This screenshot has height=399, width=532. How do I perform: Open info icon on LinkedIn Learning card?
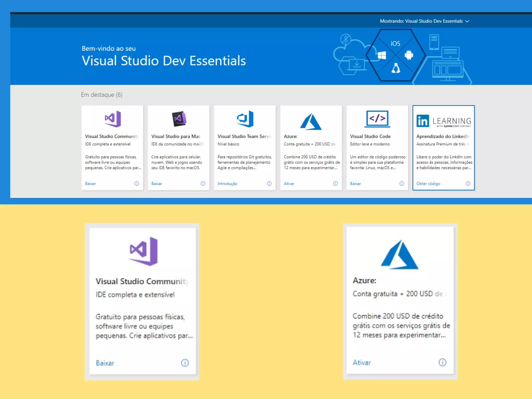point(468,183)
